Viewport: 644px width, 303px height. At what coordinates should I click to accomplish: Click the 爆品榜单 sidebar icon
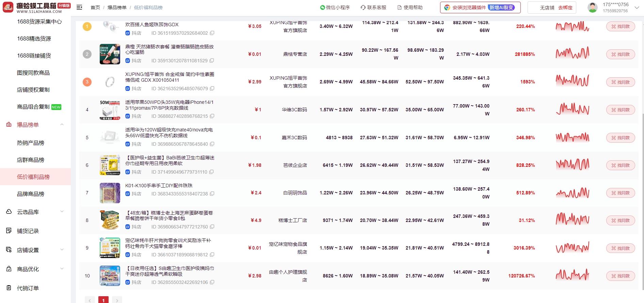[9, 125]
